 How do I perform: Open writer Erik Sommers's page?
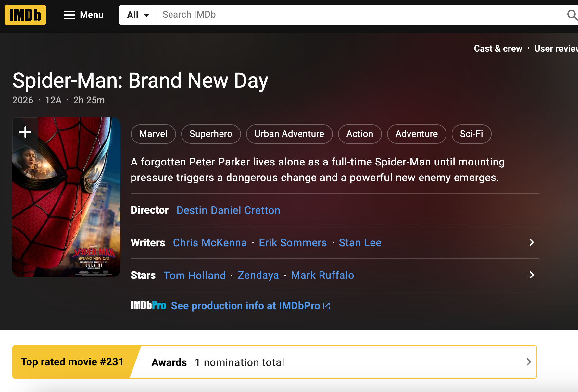[x=293, y=243]
